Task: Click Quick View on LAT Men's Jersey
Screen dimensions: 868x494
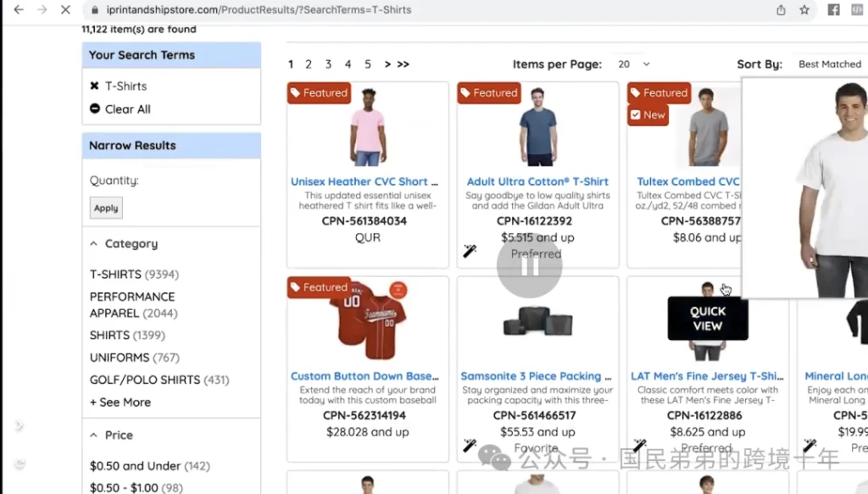Action: tap(708, 319)
